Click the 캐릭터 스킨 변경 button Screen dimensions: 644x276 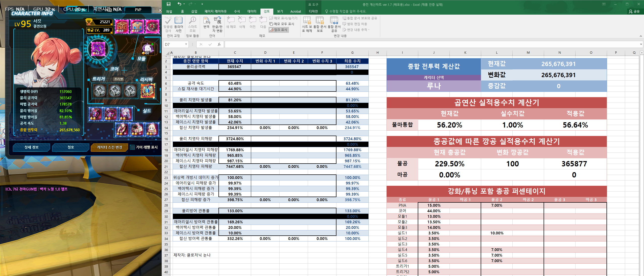[x=109, y=147]
